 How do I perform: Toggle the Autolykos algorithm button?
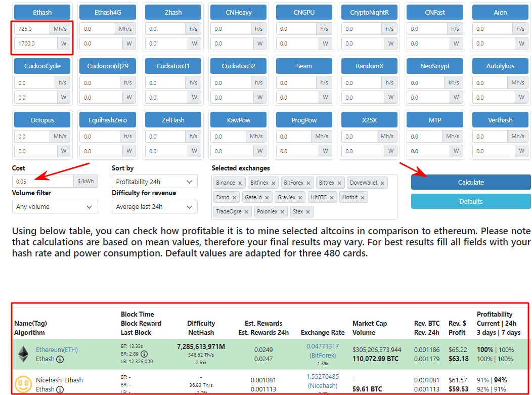click(500, 66)
